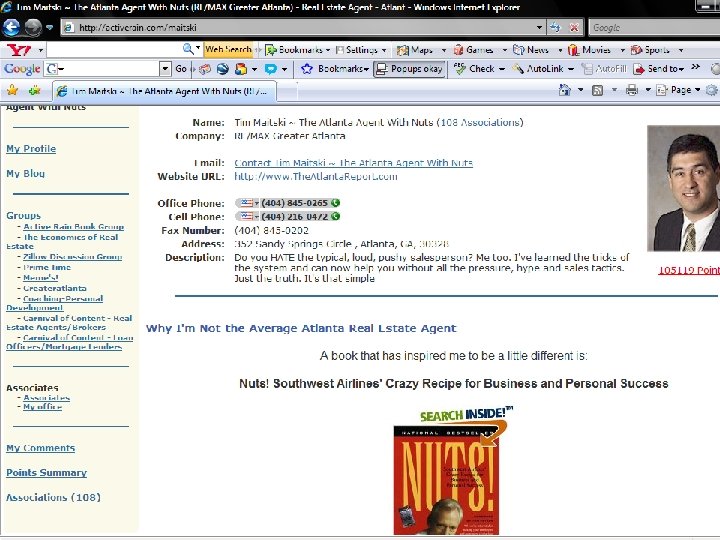Click the Refresh page icon
Image resolution: width=720 pixels, height=540 pixels.
[x=555, y=28]
